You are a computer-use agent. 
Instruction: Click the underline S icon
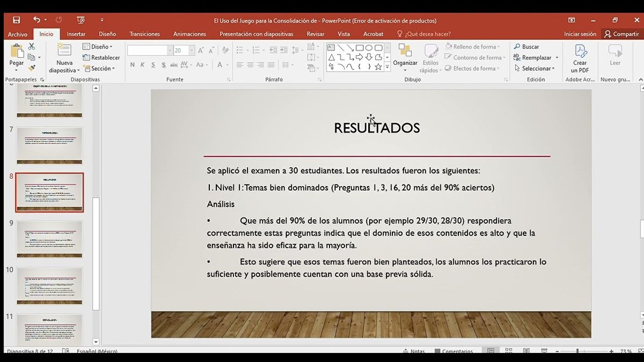pyautogui.click(x=153, y=64)
